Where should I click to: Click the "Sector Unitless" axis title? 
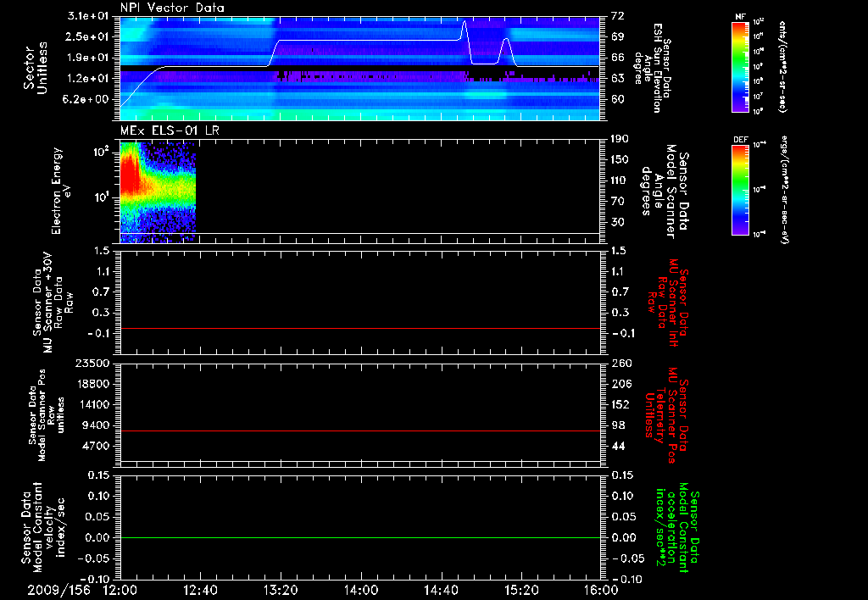pos(36,68)
